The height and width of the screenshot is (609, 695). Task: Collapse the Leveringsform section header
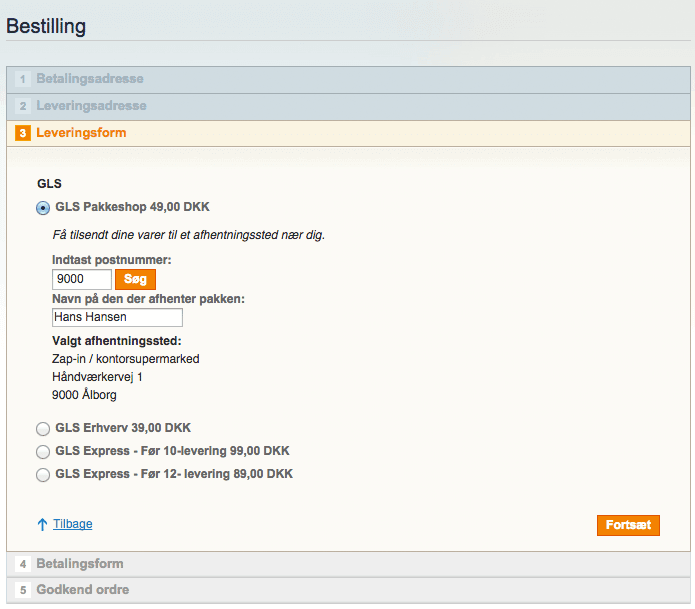pos(81,133)
